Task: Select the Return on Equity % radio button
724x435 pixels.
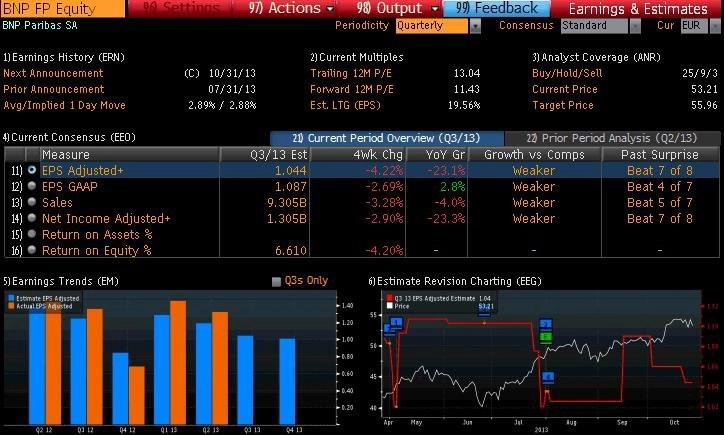Action: pyautogui.click(x=32, y=250)
